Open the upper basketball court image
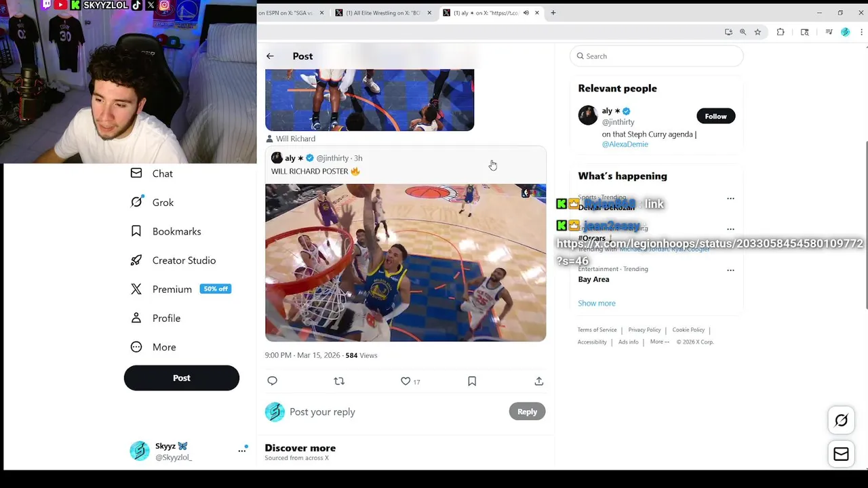 click(370, 100)
